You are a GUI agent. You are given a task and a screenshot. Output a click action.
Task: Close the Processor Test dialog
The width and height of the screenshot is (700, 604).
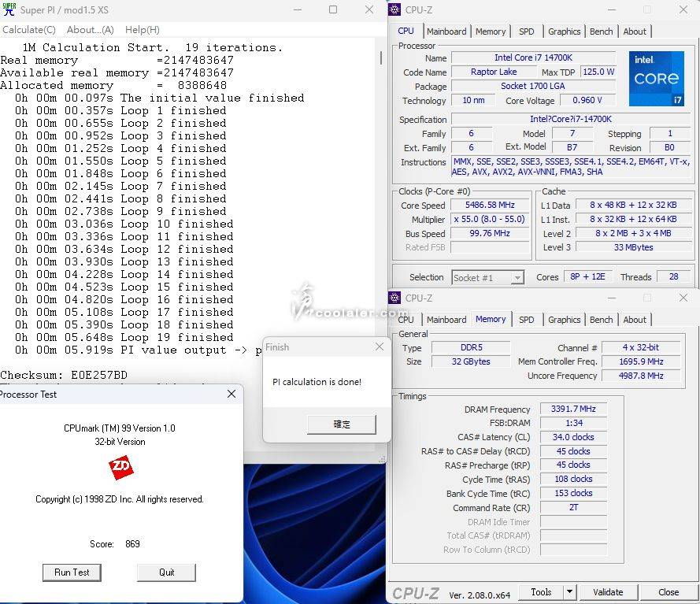tap(231, 394)
